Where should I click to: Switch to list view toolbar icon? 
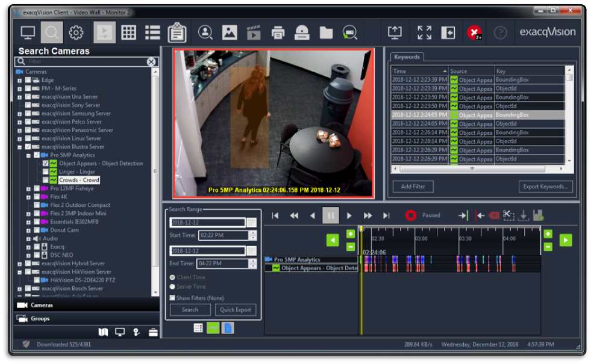tap(152, 32)
